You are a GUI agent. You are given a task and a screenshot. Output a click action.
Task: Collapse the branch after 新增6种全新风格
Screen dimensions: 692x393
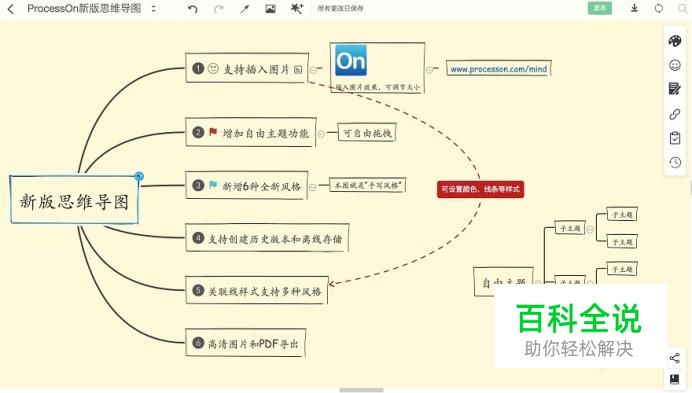coord(312,187)
